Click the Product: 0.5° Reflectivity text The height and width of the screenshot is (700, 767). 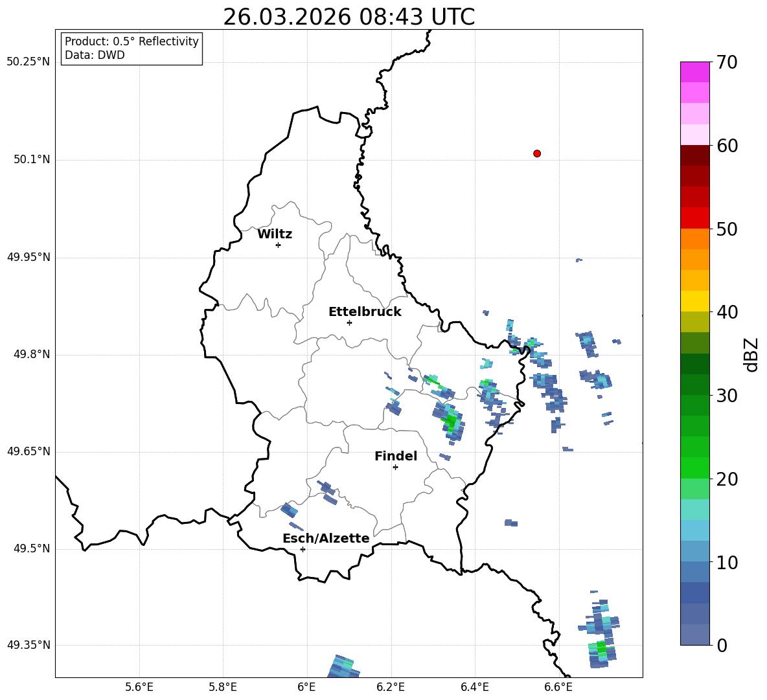tap(132, 41)
